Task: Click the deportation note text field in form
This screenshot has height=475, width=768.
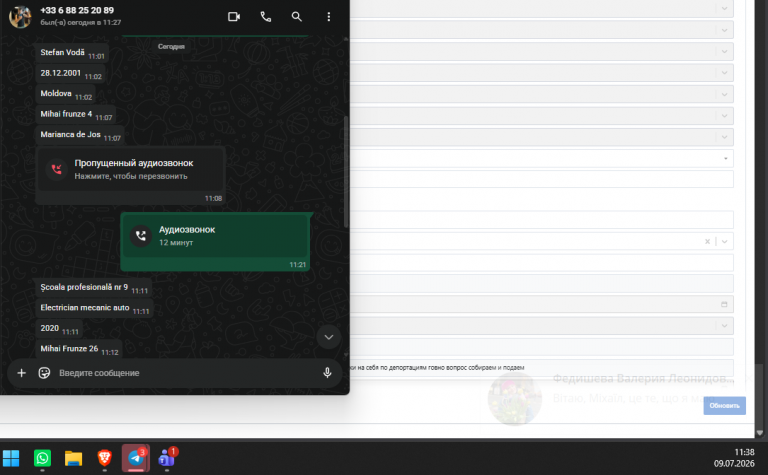Action: coord(542,367)
